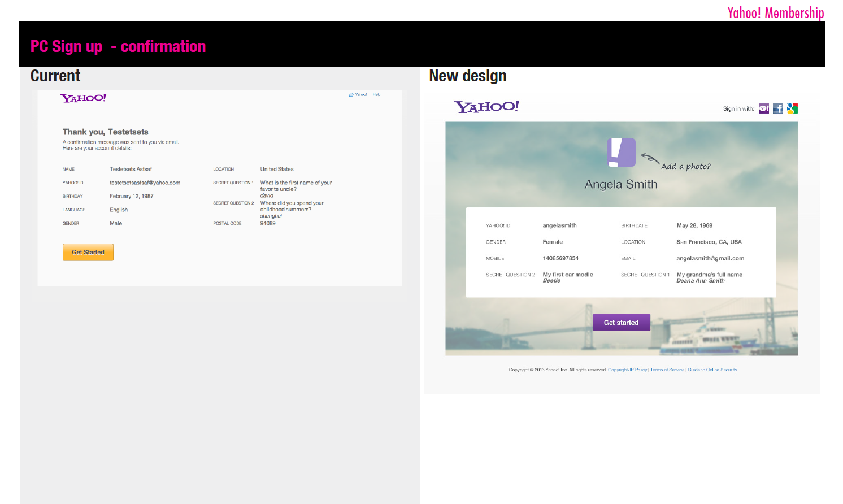Click the 'My grandma's full name' question
843x504 pixels.
coord(710,275)
